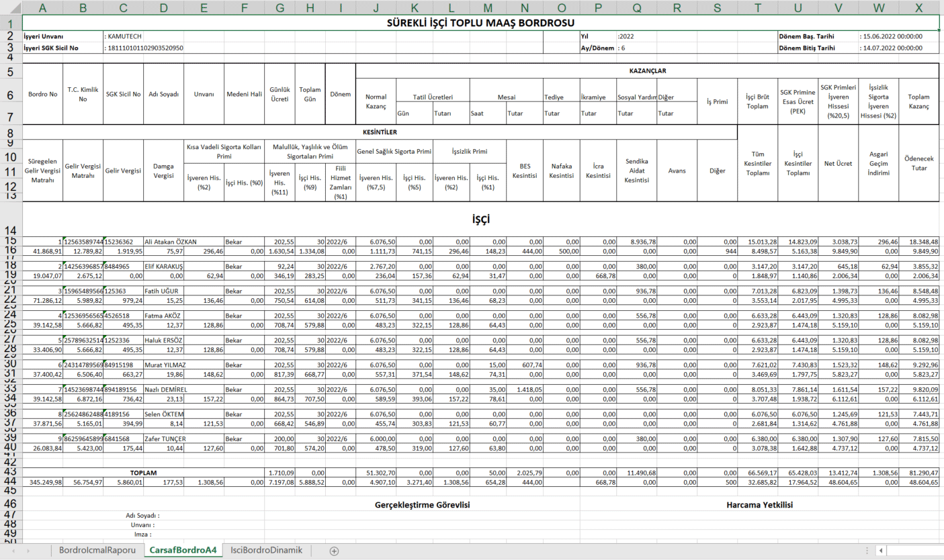Select column Q header
This screenshot has width=944, height=560.
pos(636,8)
